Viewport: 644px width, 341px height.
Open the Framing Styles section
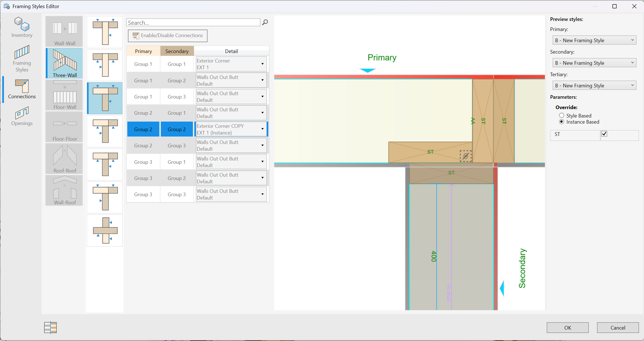point(22,59)
